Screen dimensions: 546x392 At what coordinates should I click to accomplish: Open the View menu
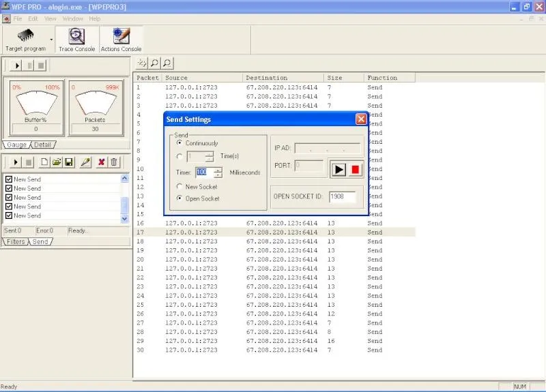click(50, 19)
